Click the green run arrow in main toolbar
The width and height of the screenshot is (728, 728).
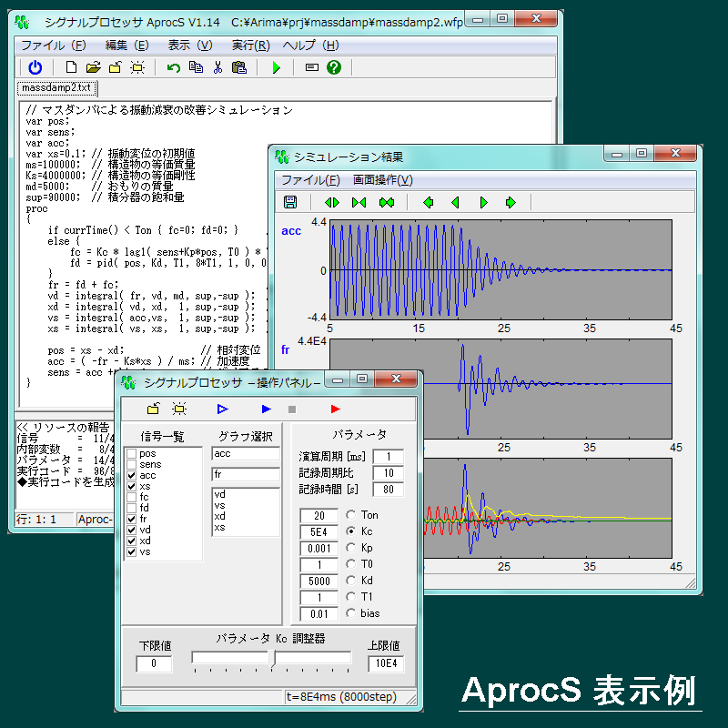277,66
